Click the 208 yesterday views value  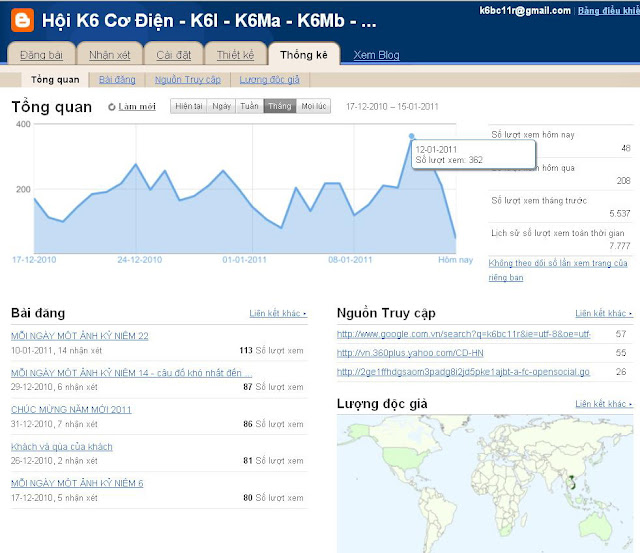click(623, 181)
